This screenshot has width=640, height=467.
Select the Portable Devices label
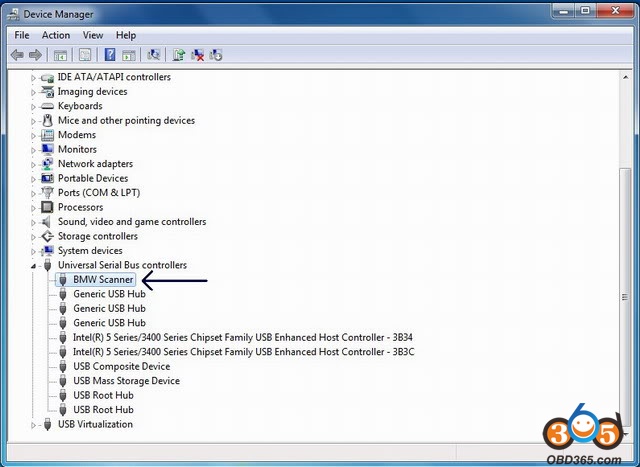click(x=93, y=178)
